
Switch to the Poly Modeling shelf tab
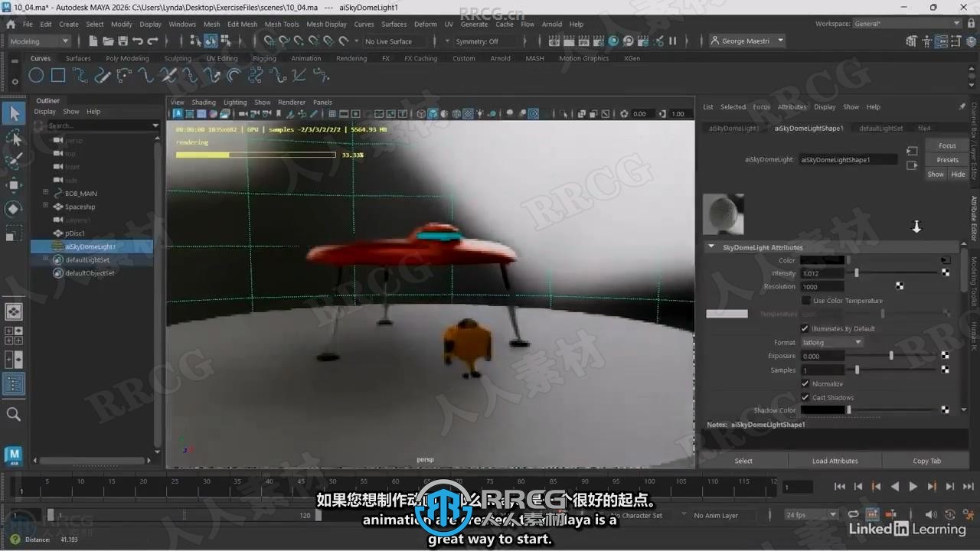127,58
